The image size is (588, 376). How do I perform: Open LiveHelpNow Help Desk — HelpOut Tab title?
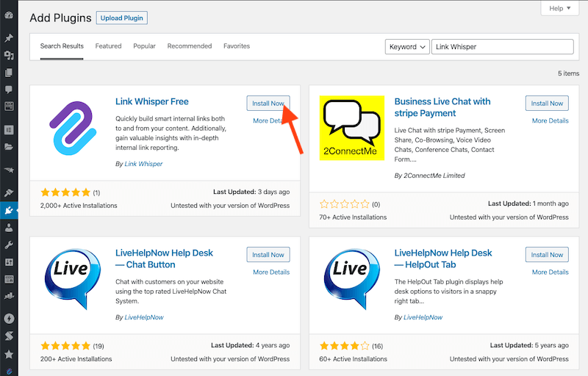pyautogui.click(x=443, y=258)
